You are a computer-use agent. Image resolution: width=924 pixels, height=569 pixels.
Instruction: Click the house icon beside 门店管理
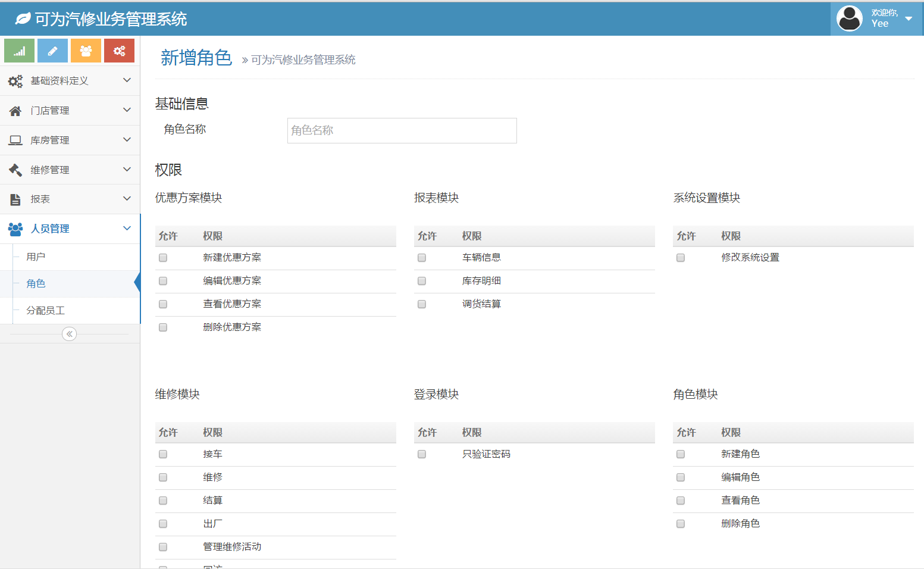point(15,111)
